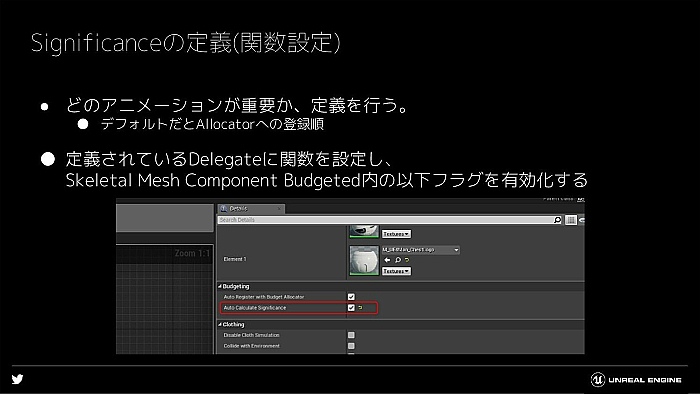Reset Auto Calculate Significance to default

pyautogui.click(x=360, y=308)
